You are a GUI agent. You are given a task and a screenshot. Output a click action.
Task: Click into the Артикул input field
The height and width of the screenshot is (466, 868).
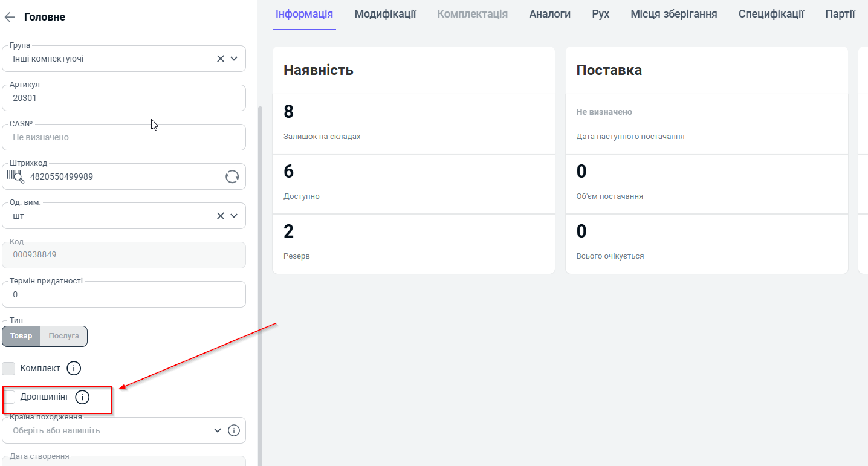pyautogui.click(x=121, y=98)
